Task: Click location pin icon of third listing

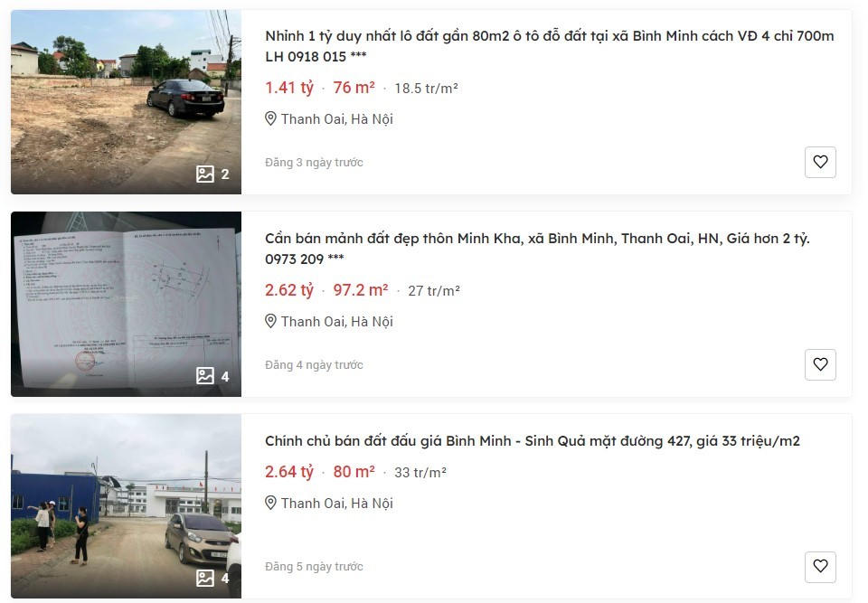Action: point(270,503)
